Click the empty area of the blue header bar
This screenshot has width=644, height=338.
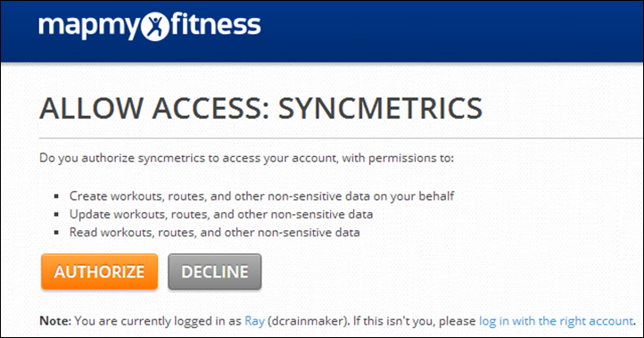(452, 31)
